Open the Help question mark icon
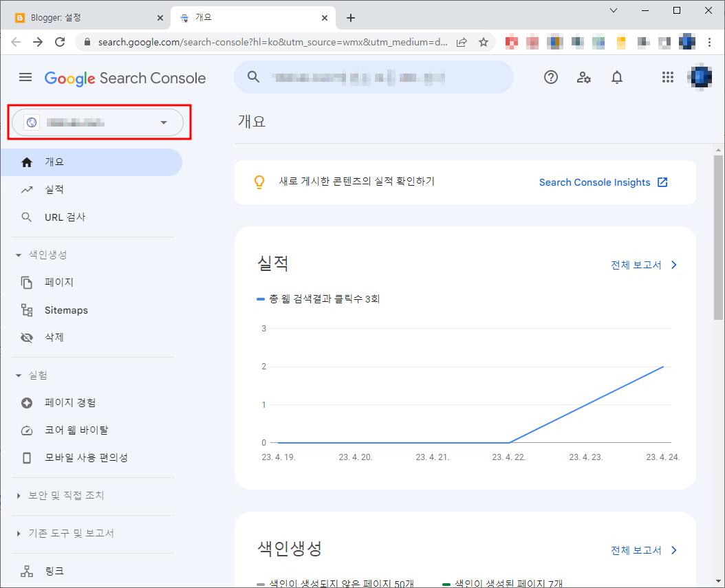This screenshot has height=588, width=725. [551, 77]
